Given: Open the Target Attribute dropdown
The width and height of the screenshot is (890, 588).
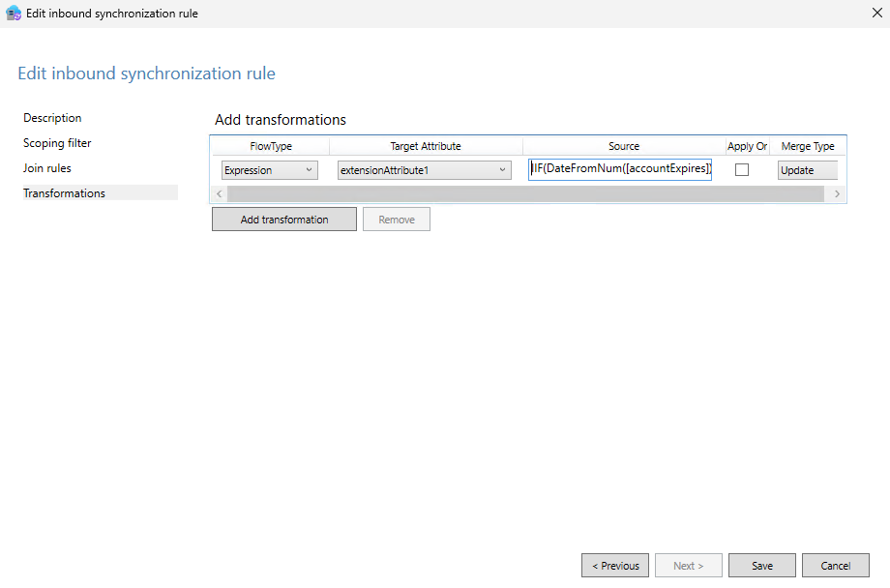Looking at the screenshot, I should 424,169.
